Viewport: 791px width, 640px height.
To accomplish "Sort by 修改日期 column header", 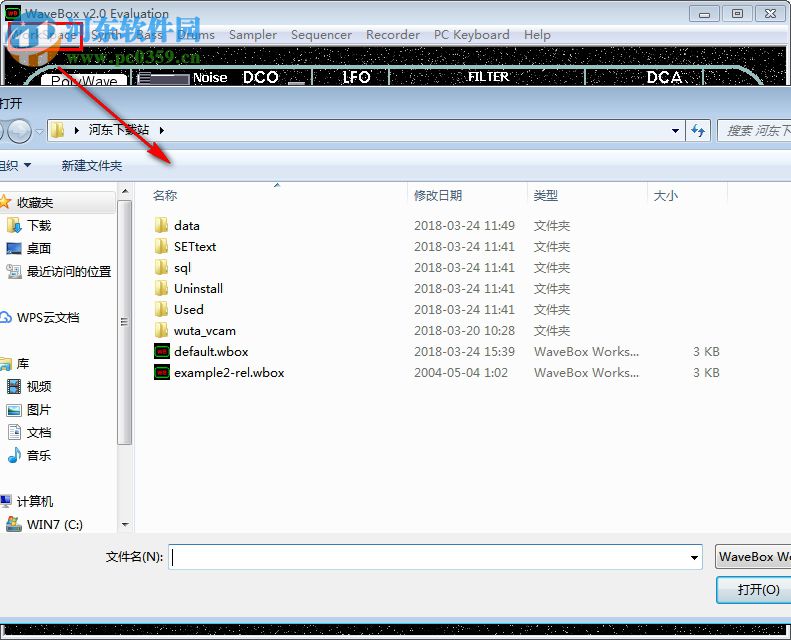I will pos(438,195).
